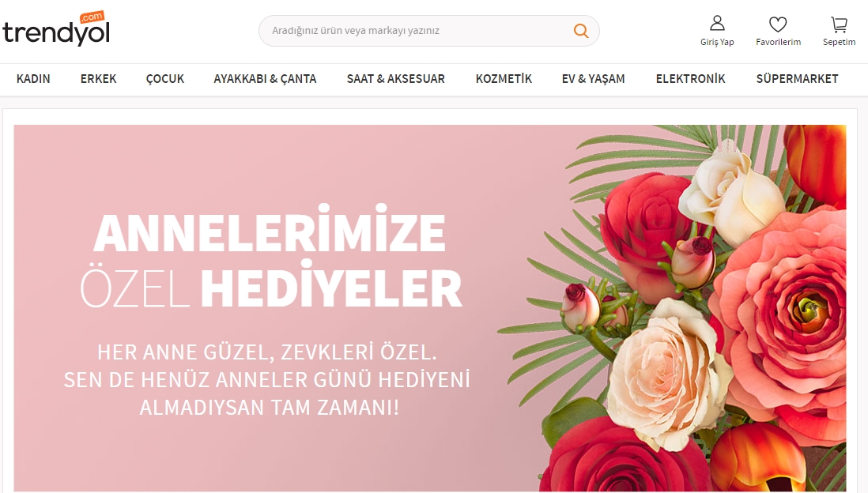Open the ERKEK category menu
868x493 pixels.
tap(99, 79)
